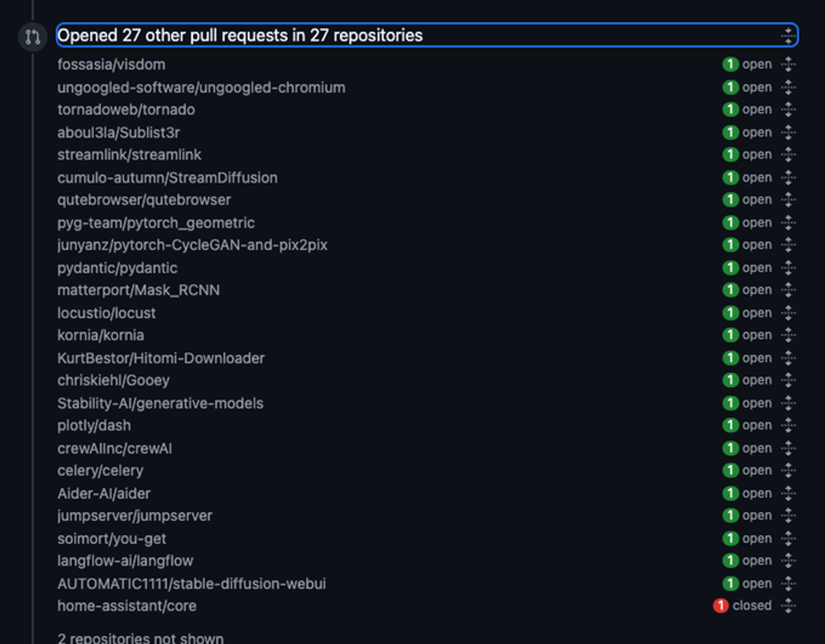Viewport: 825px width, 644px height.
Task: Open the pydantic/pydantic repository link
Action: (x=117, y=268)
